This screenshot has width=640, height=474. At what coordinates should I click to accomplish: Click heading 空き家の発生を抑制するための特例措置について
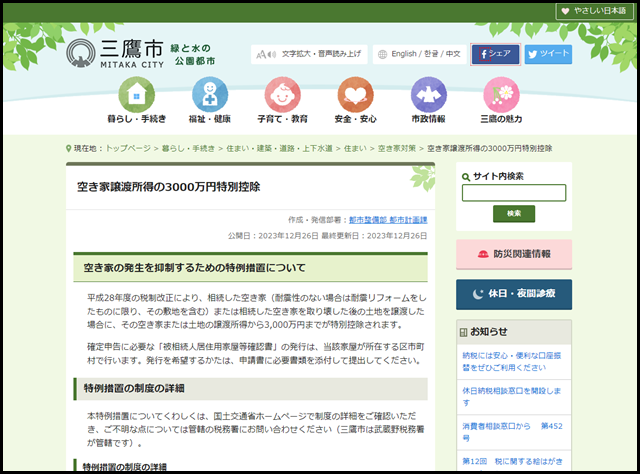[x=194, y=268]
